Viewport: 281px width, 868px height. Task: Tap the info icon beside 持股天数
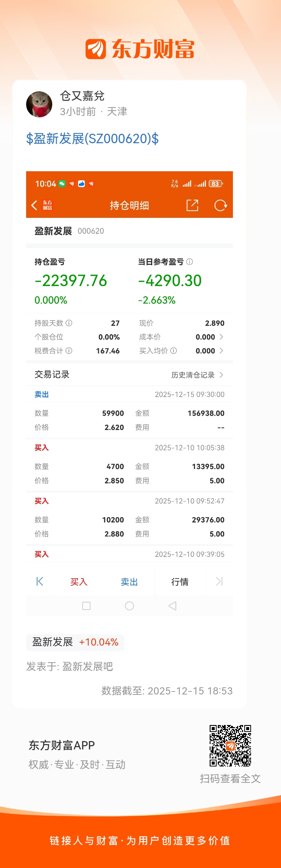69,323
